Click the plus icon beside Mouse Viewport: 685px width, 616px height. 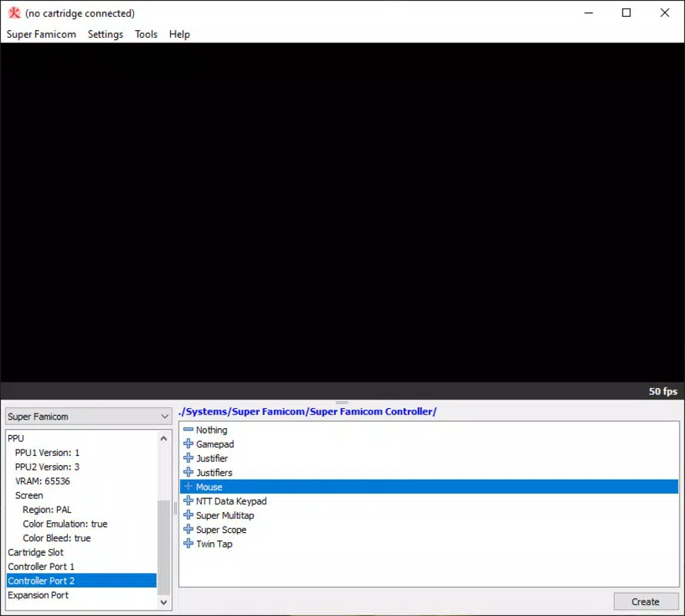click(189, 487)
